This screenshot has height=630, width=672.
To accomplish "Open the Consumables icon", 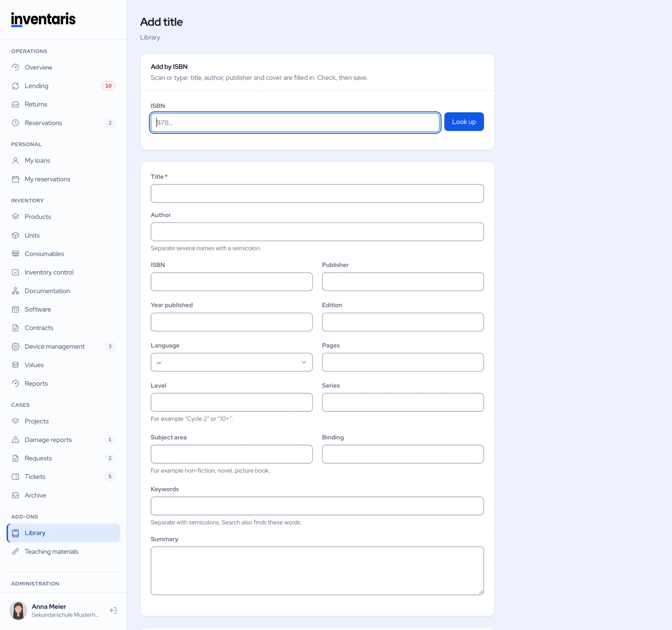I will coord(15,254).
